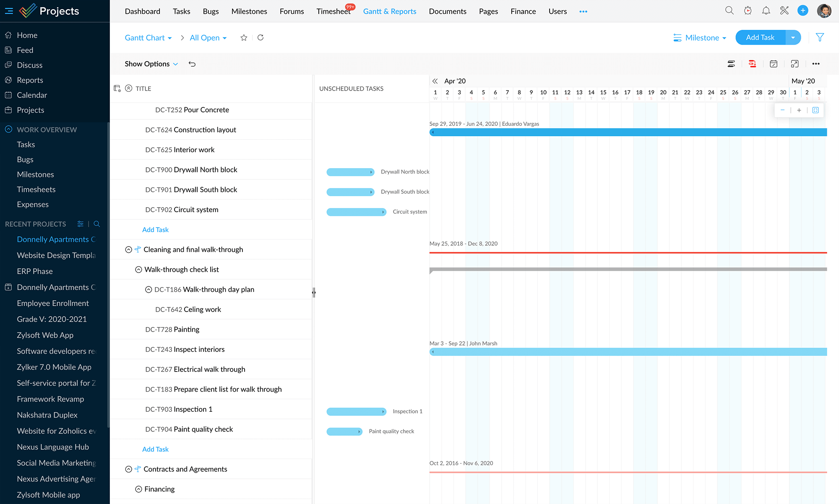Click the star/favorite icon for Gantt Chart
The width and height of the screenshot is (839, 504).
(244, 38)
